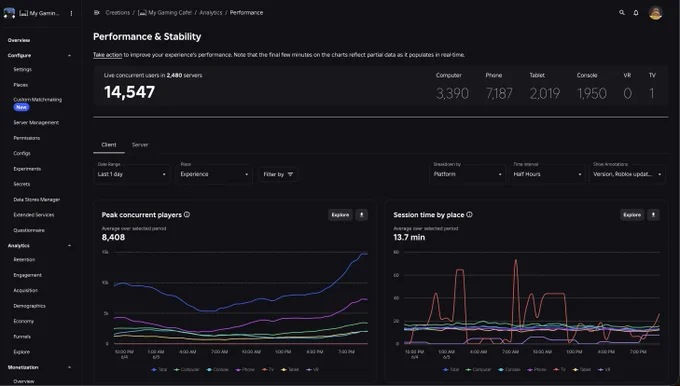Image resolution: width=680 pixels, height=386 pixels.
Task: Toggle Total series in Peak concurrent players legend
Action: pyautogui.click(x=159, y=370)
